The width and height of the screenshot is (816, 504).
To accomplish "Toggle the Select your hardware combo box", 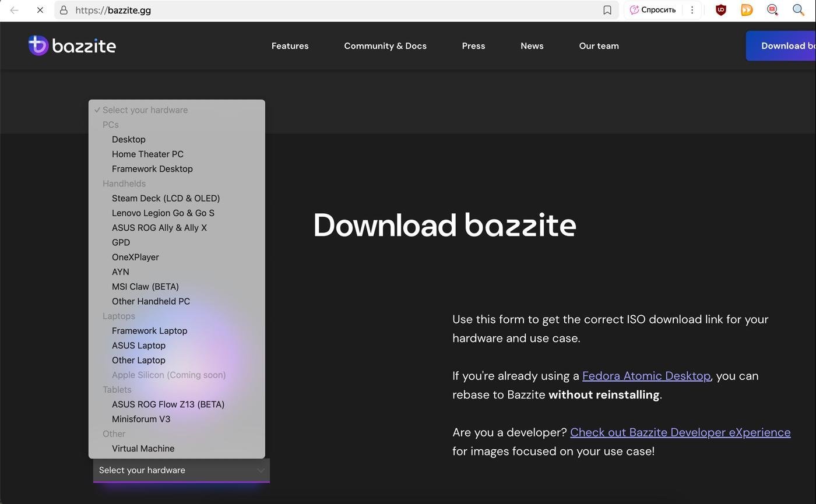I will pyautogui.click(x=181, y=470).
